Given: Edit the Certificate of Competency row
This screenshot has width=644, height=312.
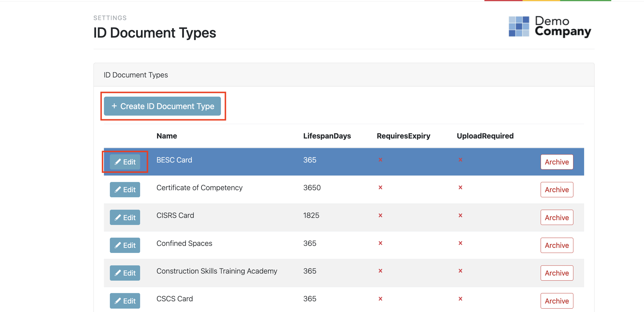Looking at the screenshot, I should [x=125, y=190].
